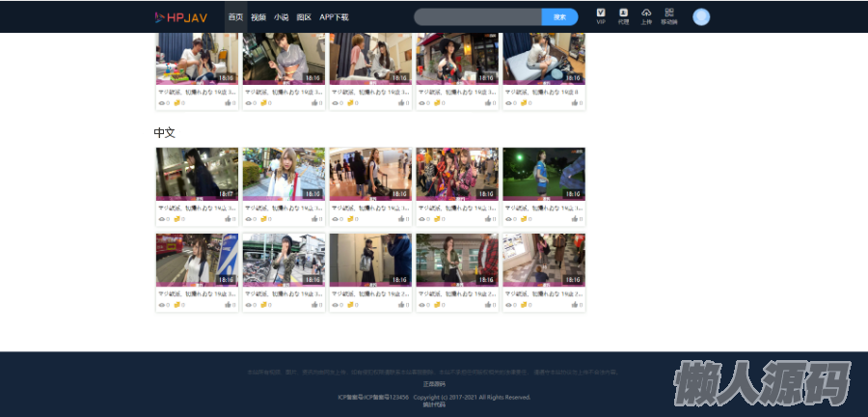This screenshot has height=417, width=868.
Task: Like the green-lit night park video
Action: (575, 219)
